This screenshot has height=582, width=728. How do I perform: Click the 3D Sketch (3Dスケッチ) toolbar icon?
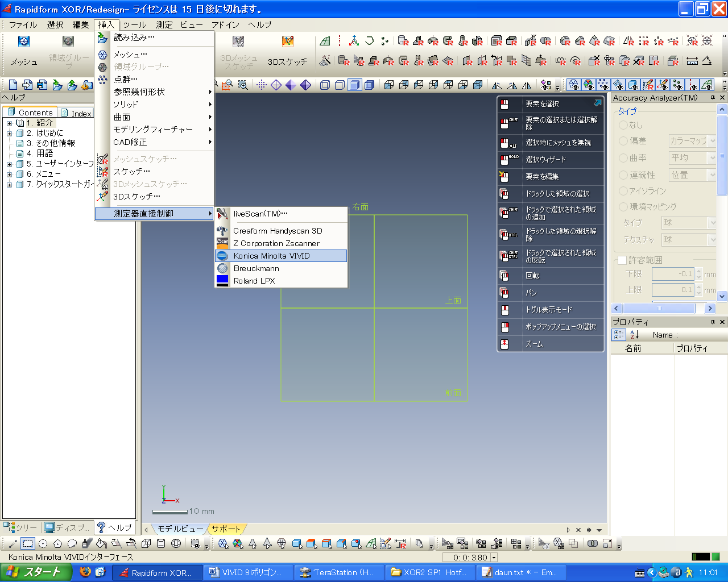288,41
